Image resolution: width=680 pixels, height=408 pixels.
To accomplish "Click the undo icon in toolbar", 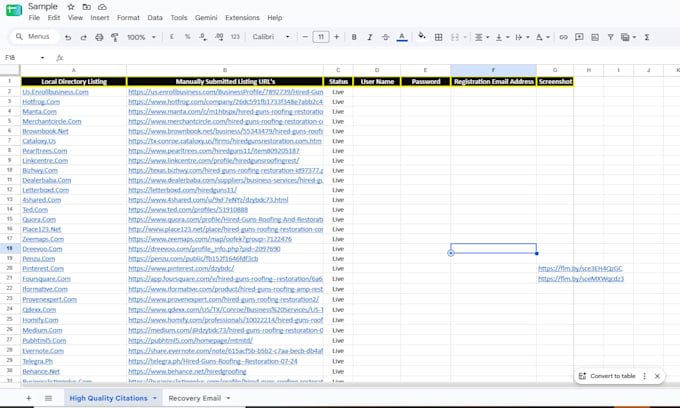I will (68, 37).
